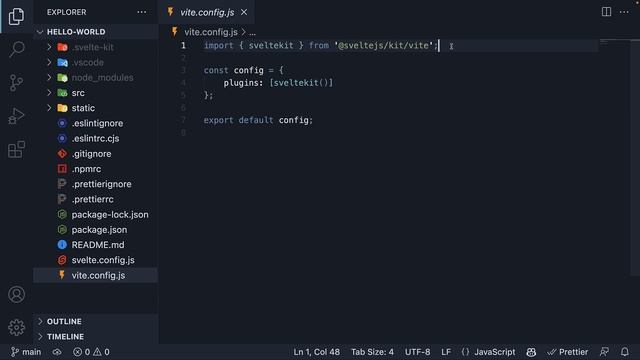The height and width of the screenshot is (360, 640).
Task: Click breadcrumb ellipsis after vite.config.js
Action: [x=252, y=32]
